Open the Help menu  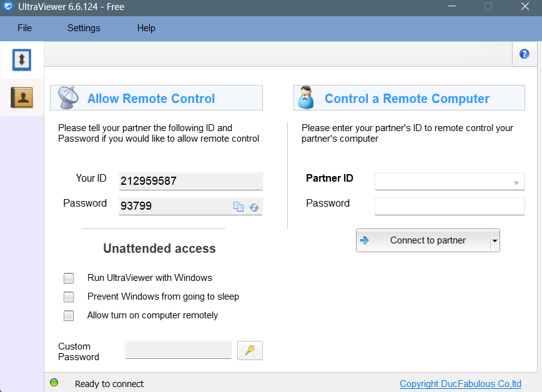(146, 28)
